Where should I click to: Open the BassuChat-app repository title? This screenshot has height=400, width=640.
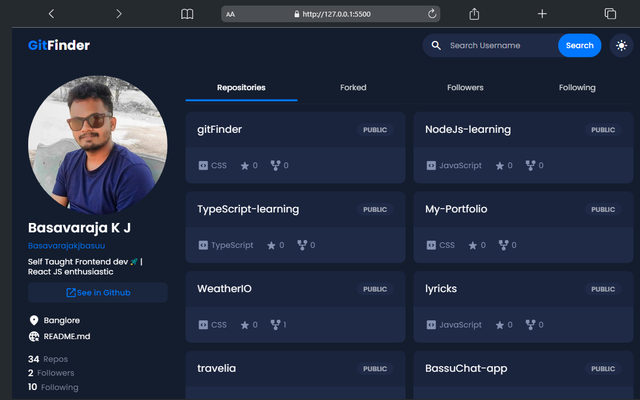click(x=466, y=368)
